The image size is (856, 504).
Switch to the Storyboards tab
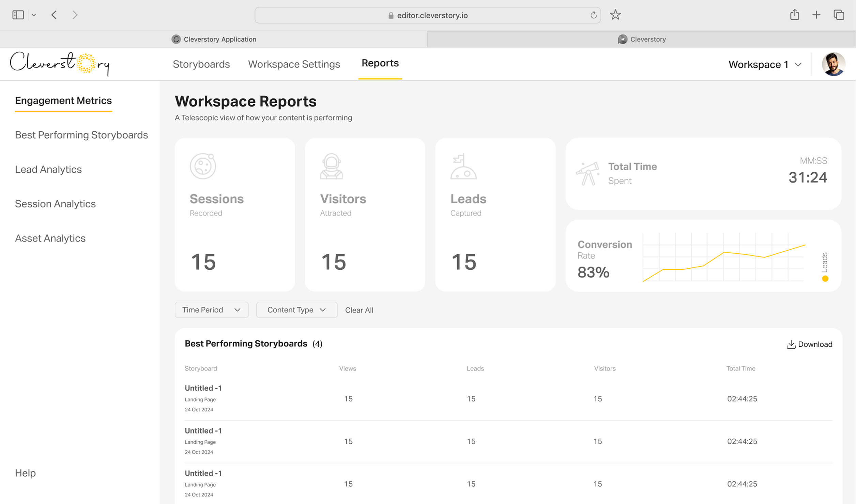pos(201,64)
